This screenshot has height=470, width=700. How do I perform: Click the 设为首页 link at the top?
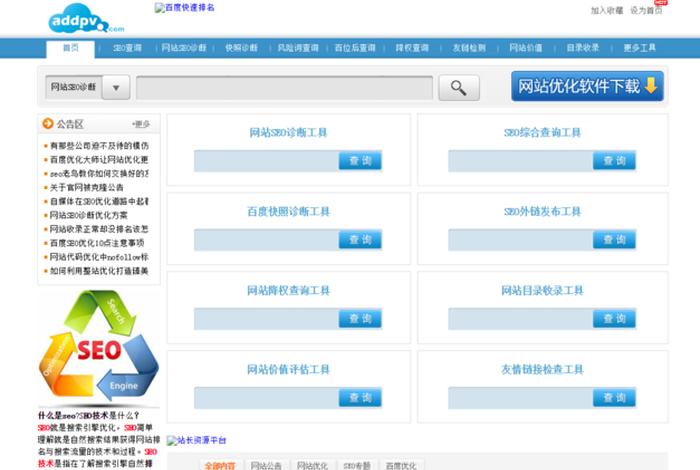(x=646, y=10)
